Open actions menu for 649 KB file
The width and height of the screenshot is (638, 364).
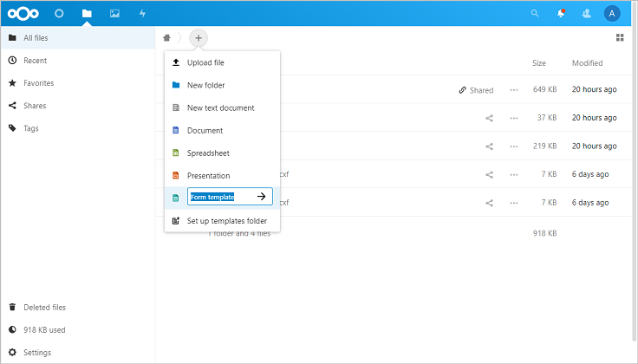514,90
